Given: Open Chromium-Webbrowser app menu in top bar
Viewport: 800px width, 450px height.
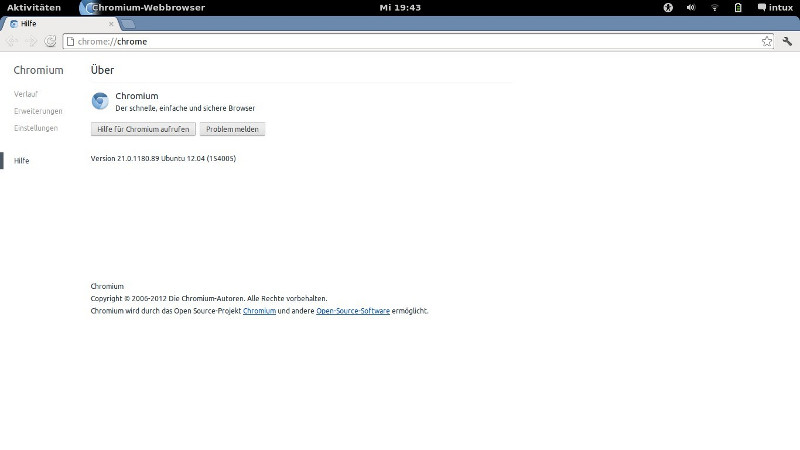Looking at the screenshot, I should [x=142, y=8].
